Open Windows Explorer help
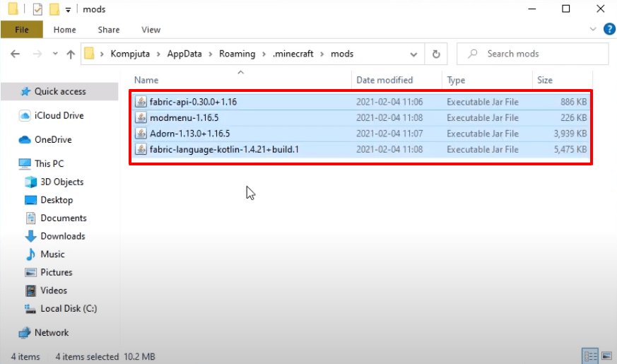This screenshot has height=364, width=617. coord(609,29)
